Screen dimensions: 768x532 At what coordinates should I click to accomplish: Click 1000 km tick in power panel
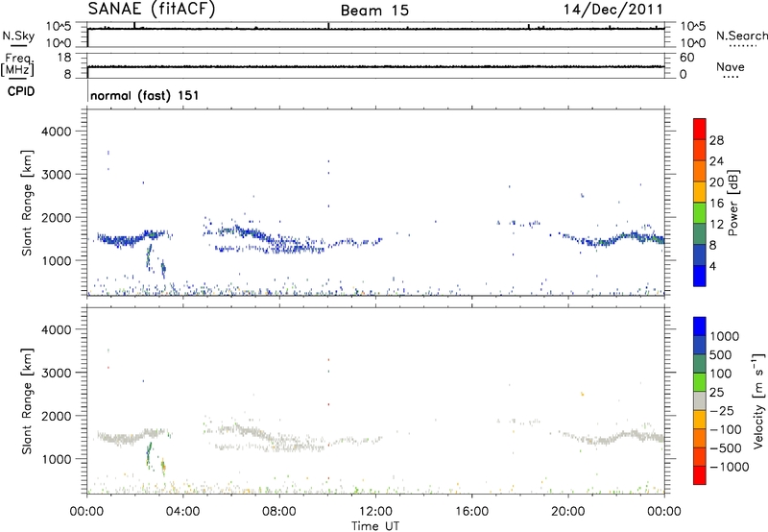tap(56, 260)
